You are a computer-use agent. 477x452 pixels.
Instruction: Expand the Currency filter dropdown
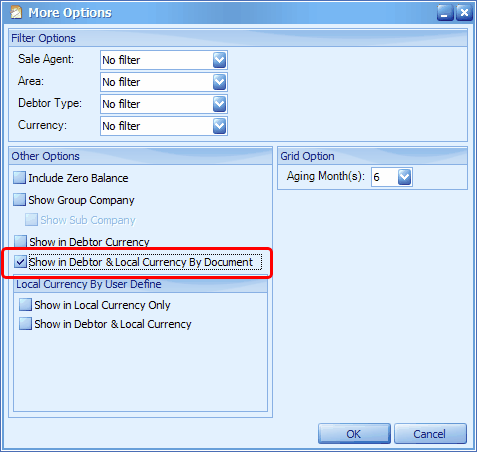click(219, 126)
